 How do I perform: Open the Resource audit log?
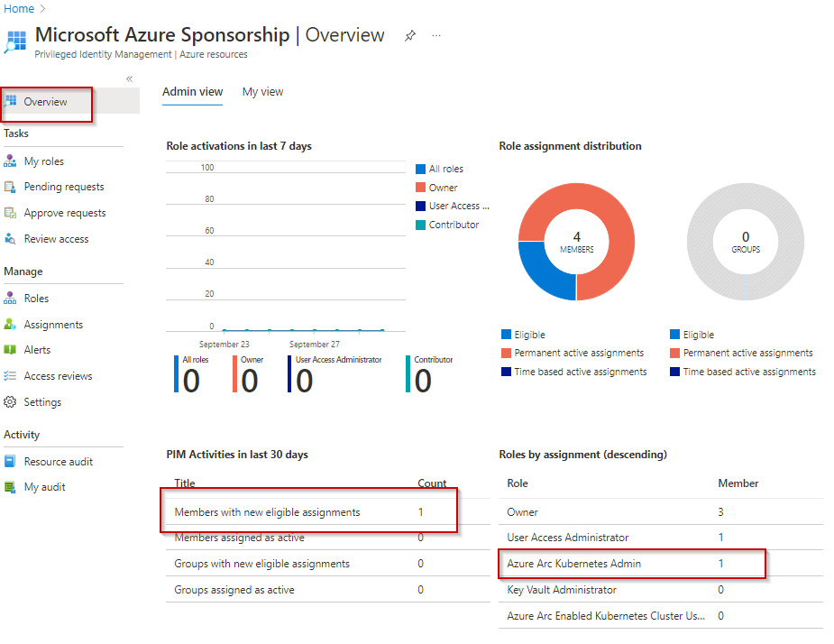pos(59,462)
